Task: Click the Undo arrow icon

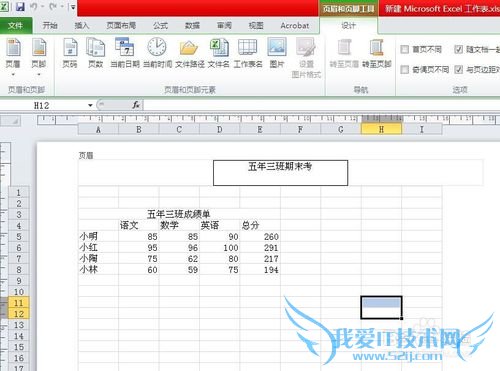Action: coord(34,7)
